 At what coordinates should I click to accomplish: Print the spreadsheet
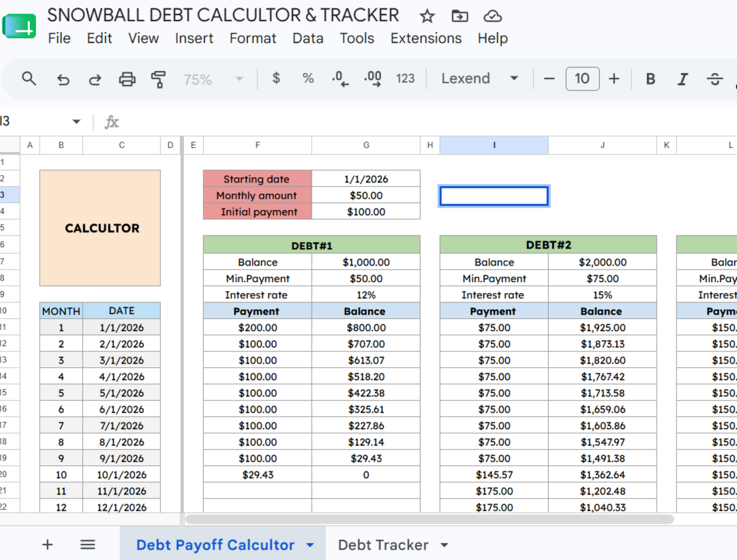(x=127, y=79)
